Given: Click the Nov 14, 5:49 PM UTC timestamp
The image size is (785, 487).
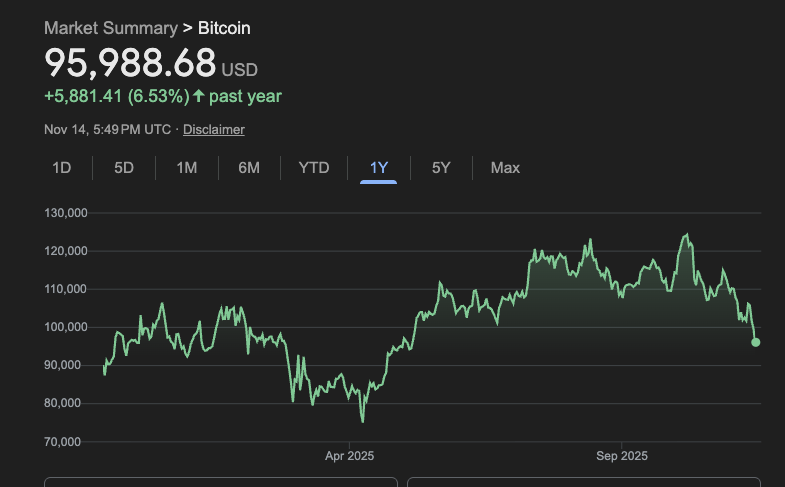Looking at the screenshot, I should point(107,130).
